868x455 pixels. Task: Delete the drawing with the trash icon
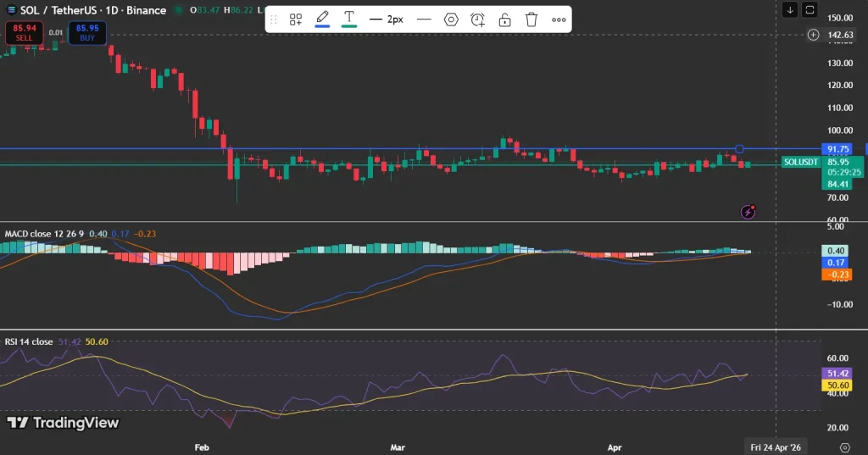(x=531, y=20)
